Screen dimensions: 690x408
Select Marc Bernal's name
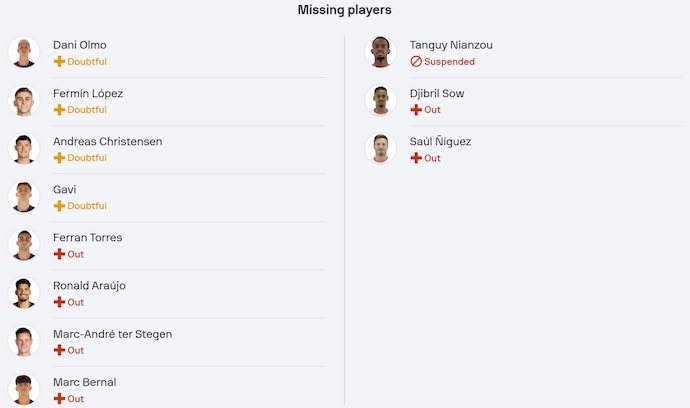click(x=84, y=381)
